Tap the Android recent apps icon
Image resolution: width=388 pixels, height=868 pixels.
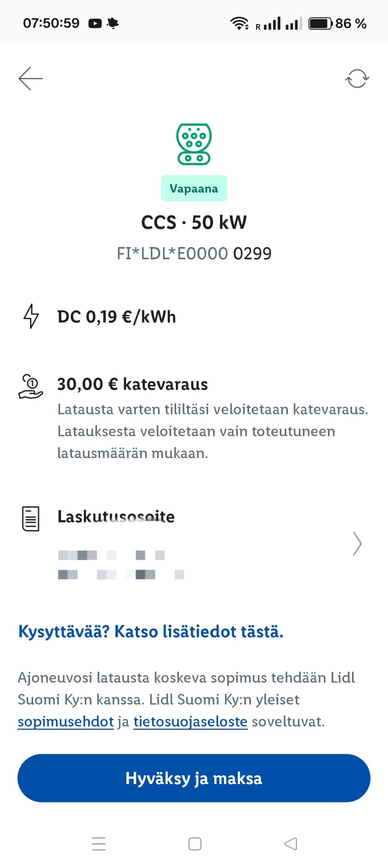tap(99, 843)
